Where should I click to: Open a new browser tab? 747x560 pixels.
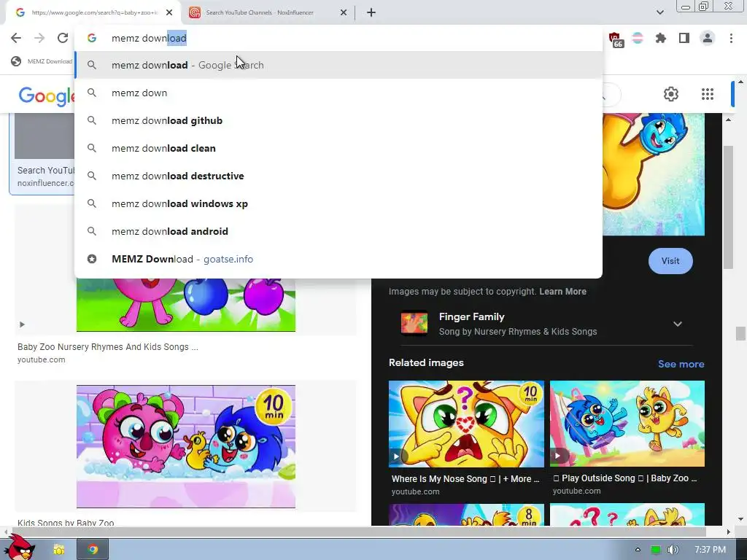[x=371, y=12]
